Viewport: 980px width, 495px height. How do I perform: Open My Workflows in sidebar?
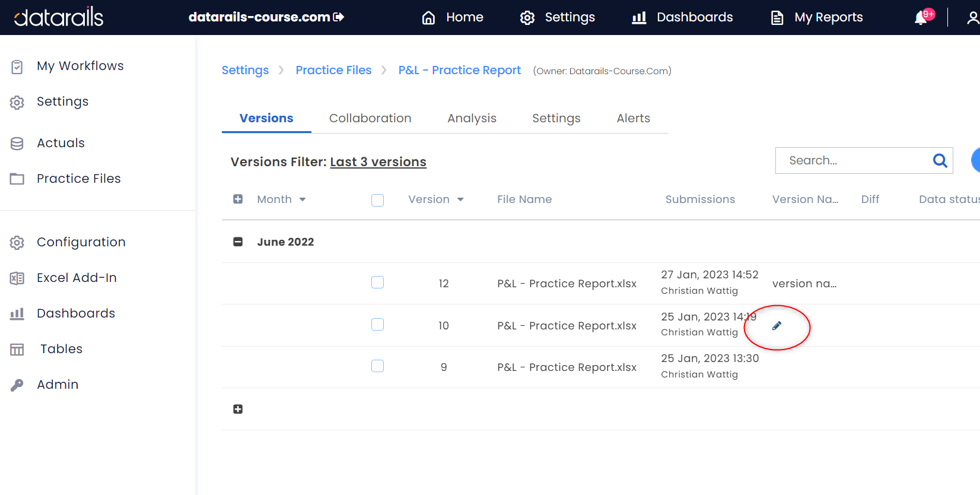[80, 66]
